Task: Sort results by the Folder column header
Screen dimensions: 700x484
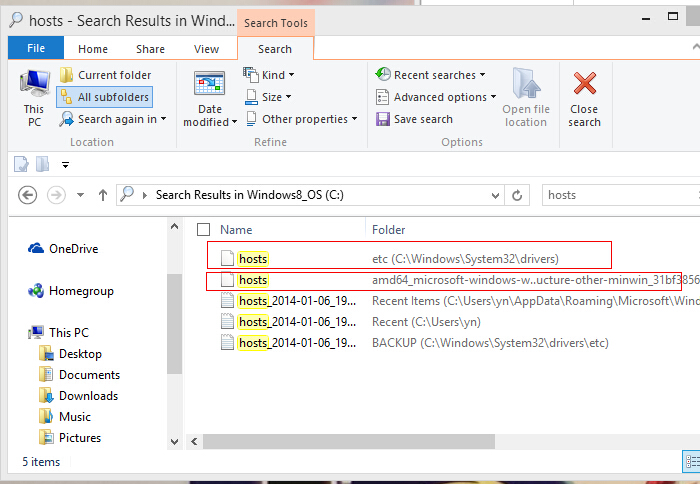Action: (388, 229)
